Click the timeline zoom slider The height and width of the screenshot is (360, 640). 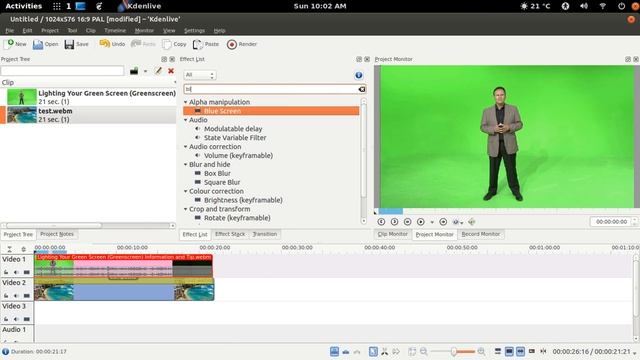click(x=453, y=351)
